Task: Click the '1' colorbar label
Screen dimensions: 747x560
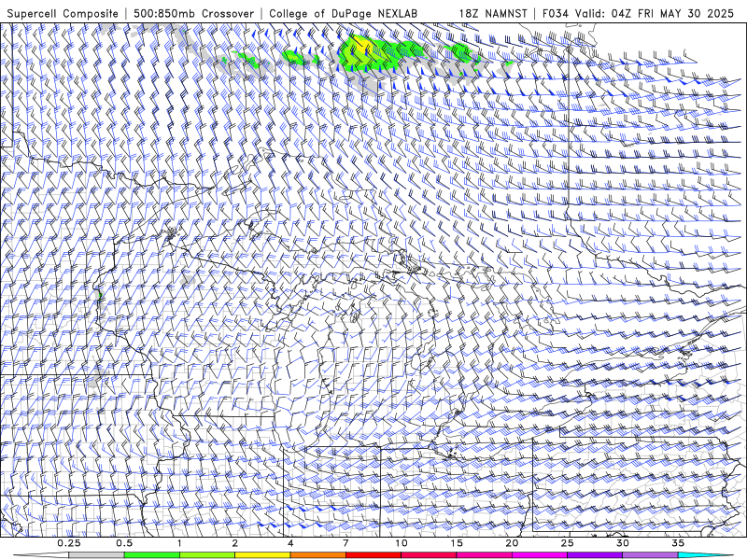Action: (179, 543)
